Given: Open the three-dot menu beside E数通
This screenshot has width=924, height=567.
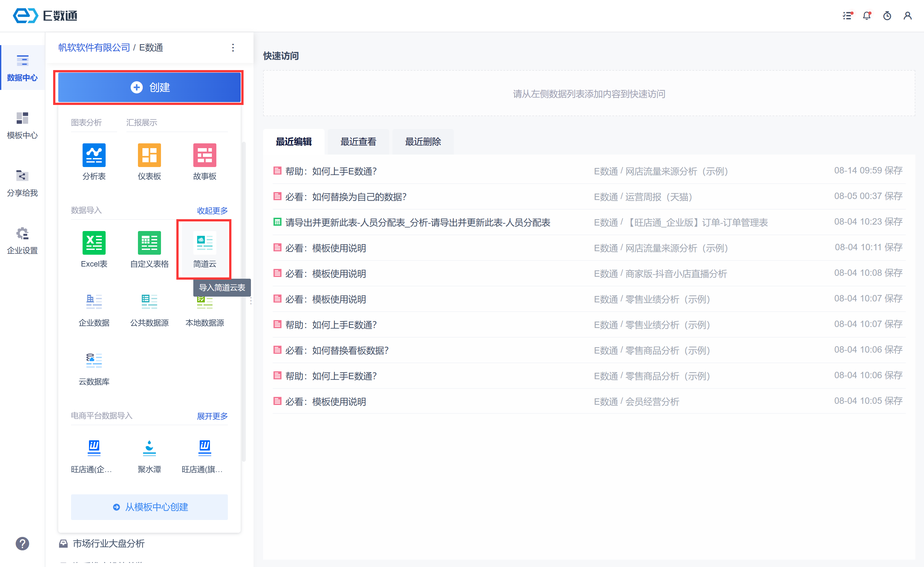Looking at the screenshot, I should [x=233, y=48].
